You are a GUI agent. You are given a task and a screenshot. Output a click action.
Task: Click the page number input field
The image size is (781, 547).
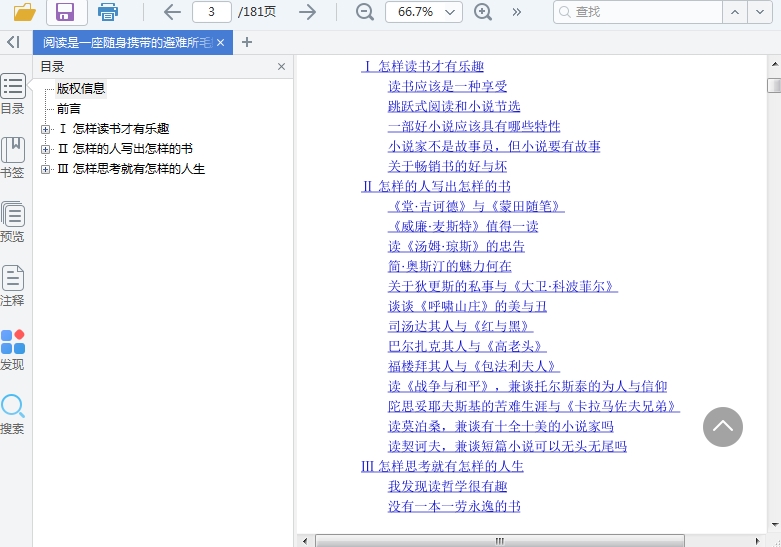212,12
